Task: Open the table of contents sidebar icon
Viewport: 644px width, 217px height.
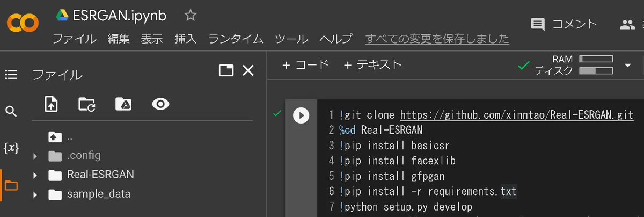Action: [11, 75]
